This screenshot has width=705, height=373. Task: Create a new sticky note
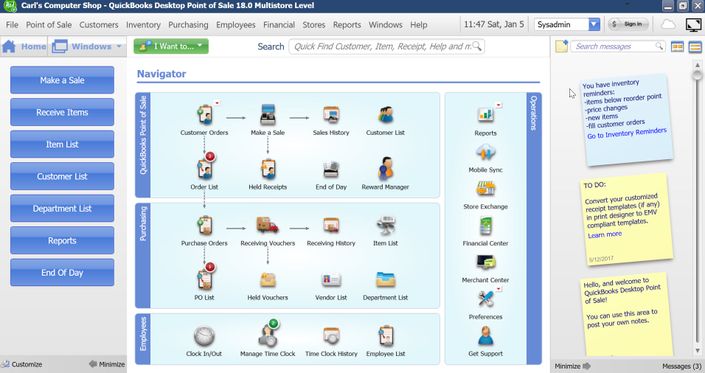coord(561,46)
